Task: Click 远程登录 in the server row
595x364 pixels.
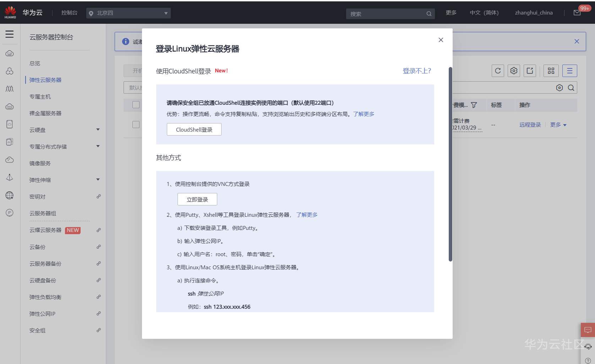Action: click(530, 125)
